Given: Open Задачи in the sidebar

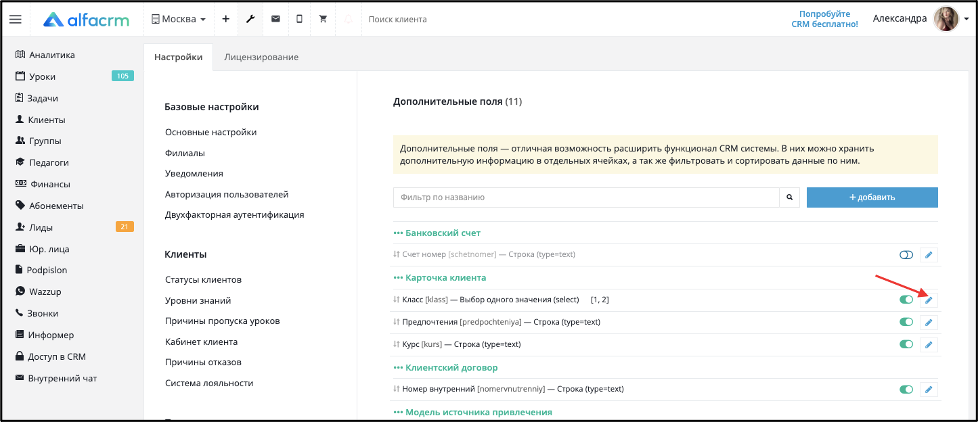Looking at the screenshot, I should (36, 98).
